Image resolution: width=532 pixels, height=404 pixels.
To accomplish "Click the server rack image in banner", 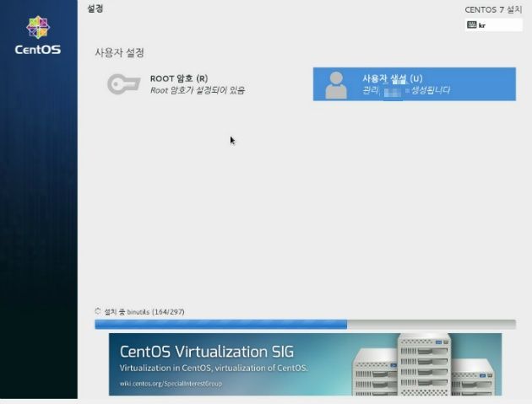I will (423, 364).
